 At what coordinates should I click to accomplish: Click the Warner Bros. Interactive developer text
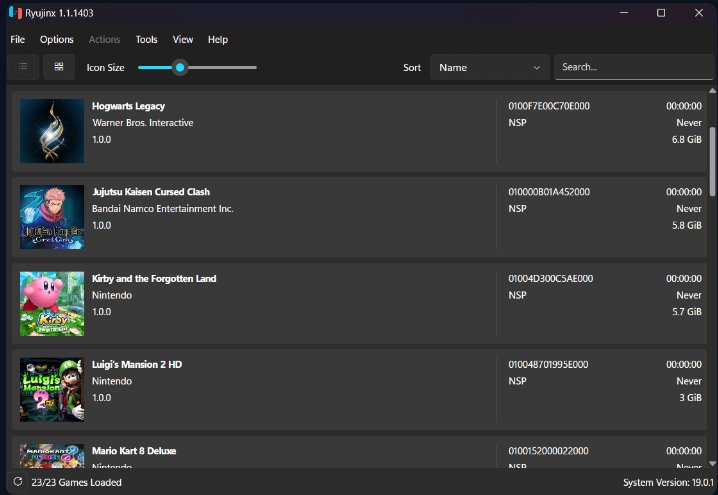(142, 123)
